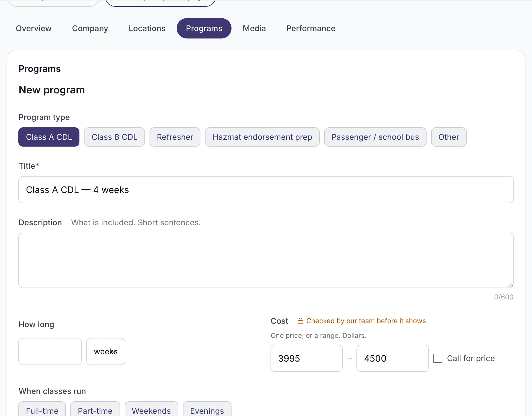Focus the How long number field
This screenshot has height=416, width=532.
(50, 351)
